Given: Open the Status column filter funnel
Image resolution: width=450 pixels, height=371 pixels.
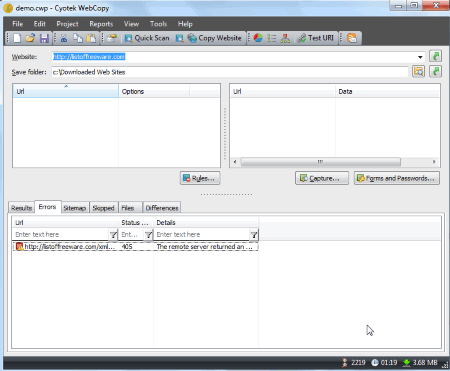Looking at the screenshot, I should tap(148, 235).
